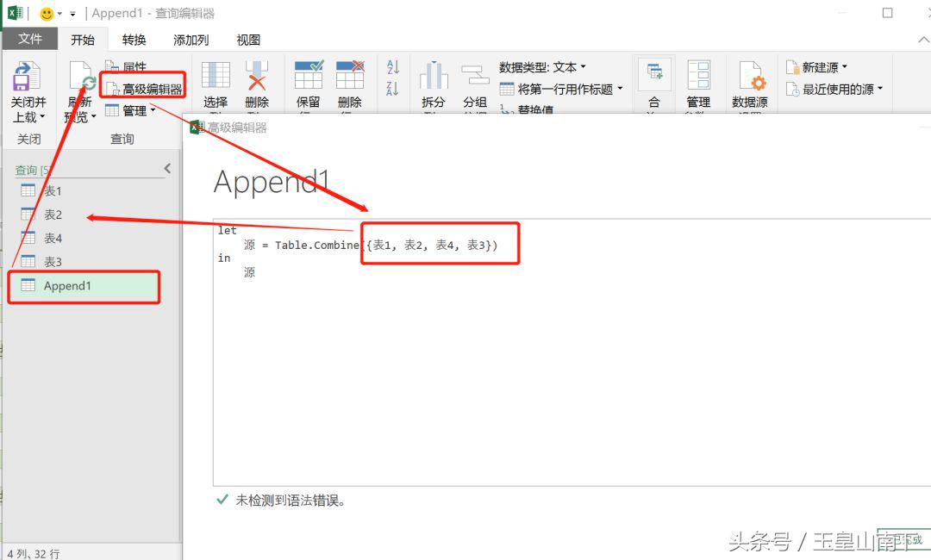Open query Properties (属性)
Image resolution: width=931 pixels, height=560 pixels.
click(x=126, y=65)
